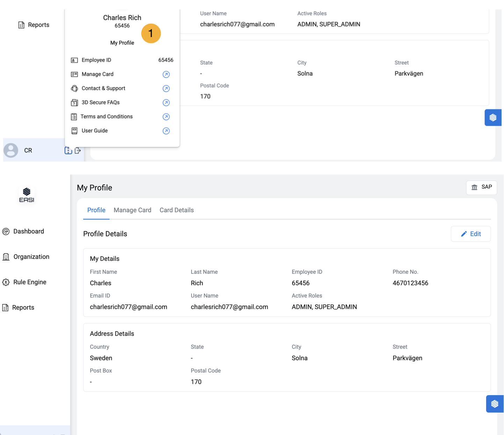Open Manage Card arrow icon in popup
This screenshot has width=504, height=435.
(x=166, y=74)
